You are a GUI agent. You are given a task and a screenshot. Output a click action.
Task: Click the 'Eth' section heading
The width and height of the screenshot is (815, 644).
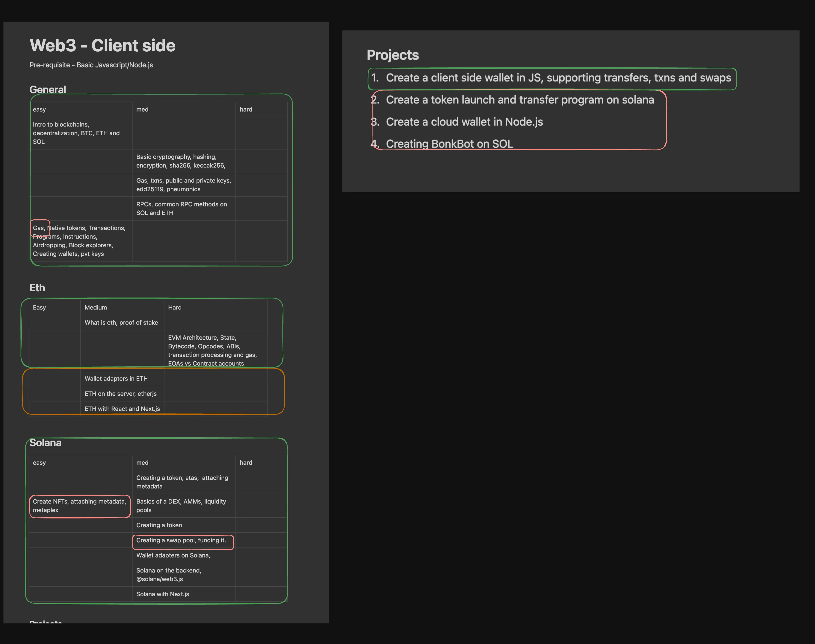point(37,288)
